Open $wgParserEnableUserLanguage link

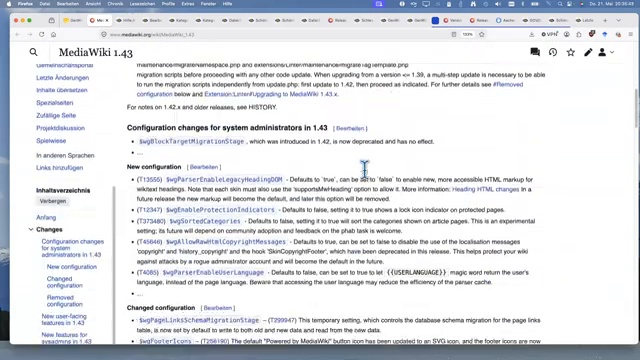click(213, 273)
